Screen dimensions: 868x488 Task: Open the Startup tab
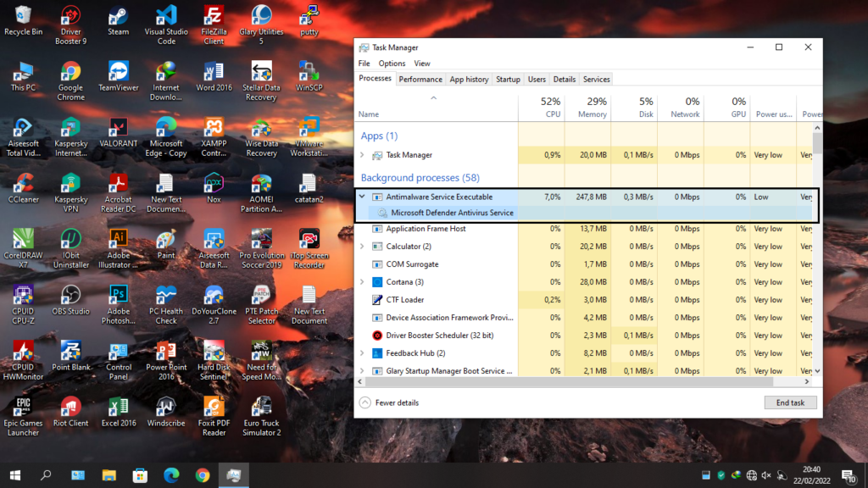[508, 79]
